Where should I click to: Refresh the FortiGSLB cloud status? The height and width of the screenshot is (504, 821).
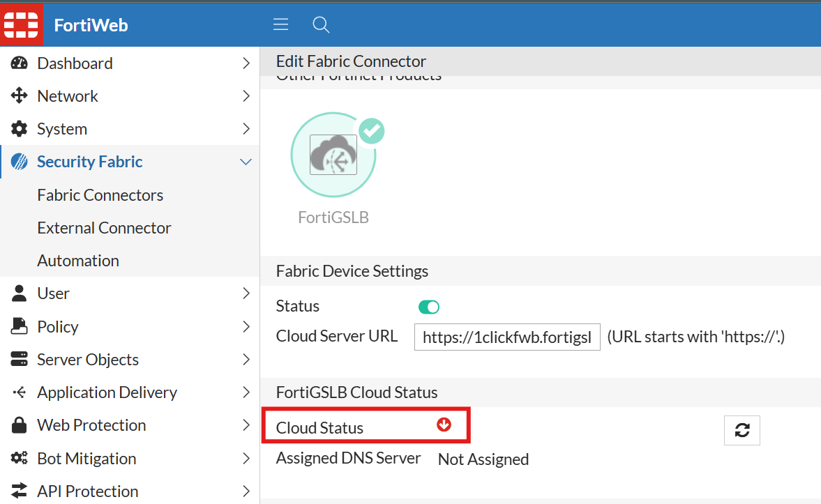coord(742,430)
